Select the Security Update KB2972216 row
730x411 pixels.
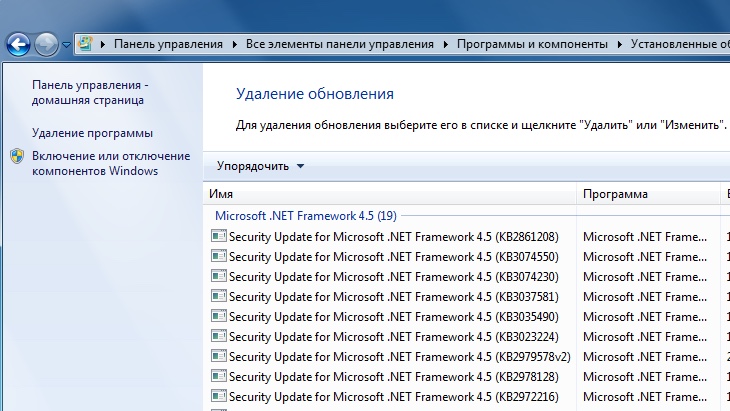point(393,397)
